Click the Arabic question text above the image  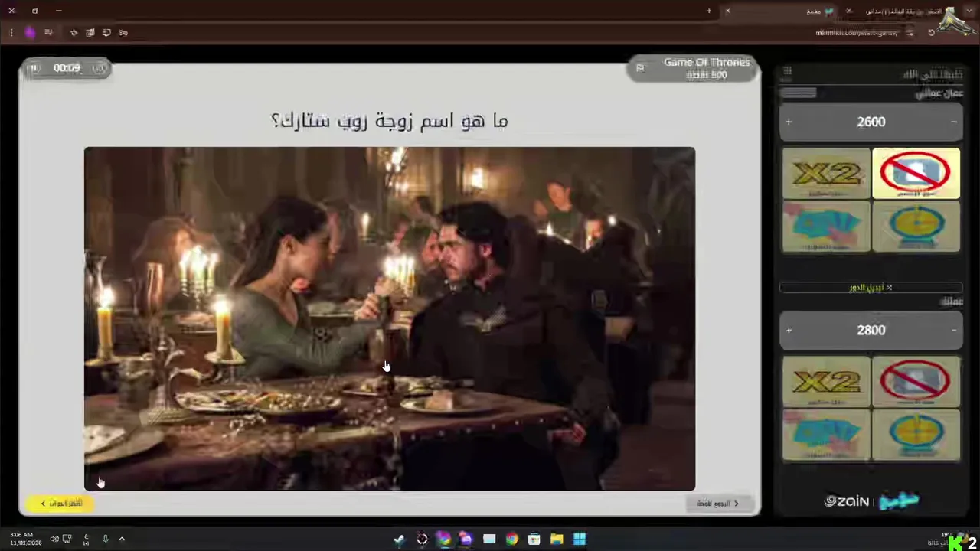tap(390, 120)
